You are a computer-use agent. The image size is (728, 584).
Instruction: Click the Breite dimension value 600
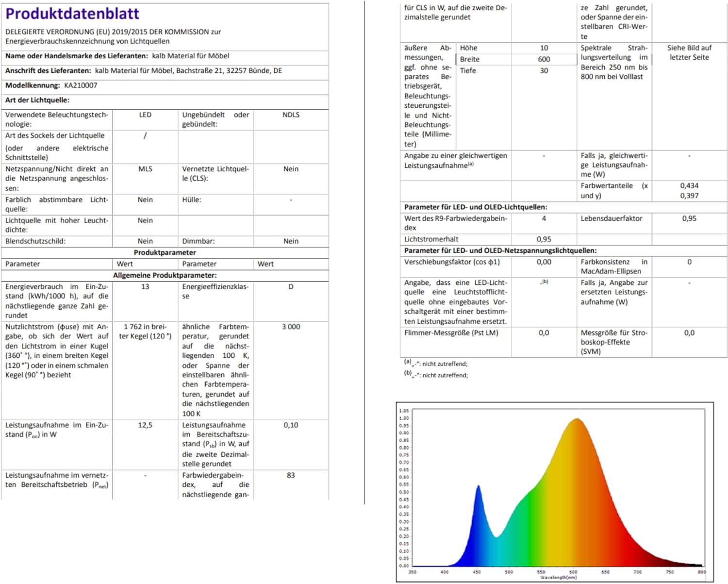pyautogui.click(x=544, y=59)
